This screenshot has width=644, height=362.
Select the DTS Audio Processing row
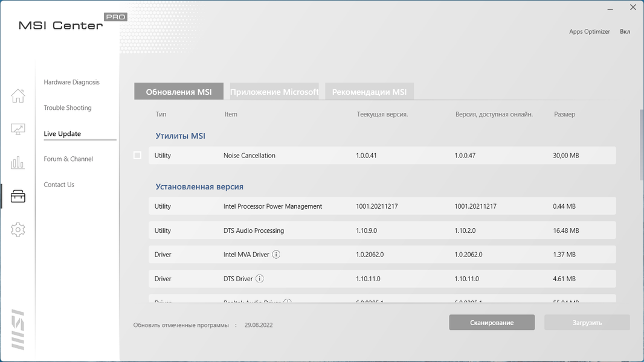coord(382,230)
